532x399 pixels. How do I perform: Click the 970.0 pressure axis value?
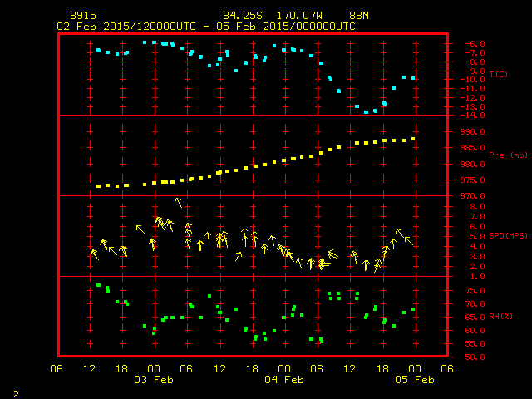pyautogui.click(x=473, y=196)
